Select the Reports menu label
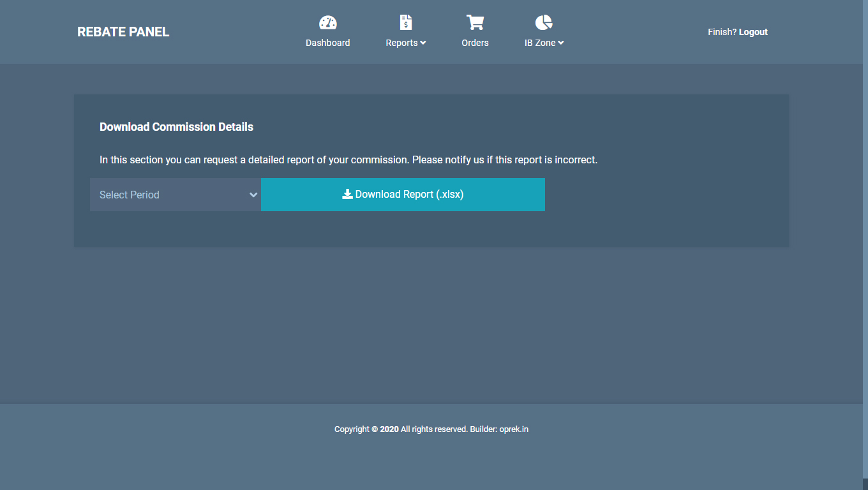The image size is (868, 490). [x=401, y=43]
